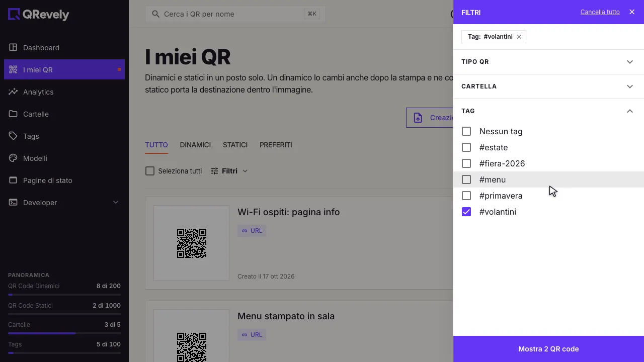Click the Developer terminal icon
This screenshot has height=362, width=644.
[13, 203]
